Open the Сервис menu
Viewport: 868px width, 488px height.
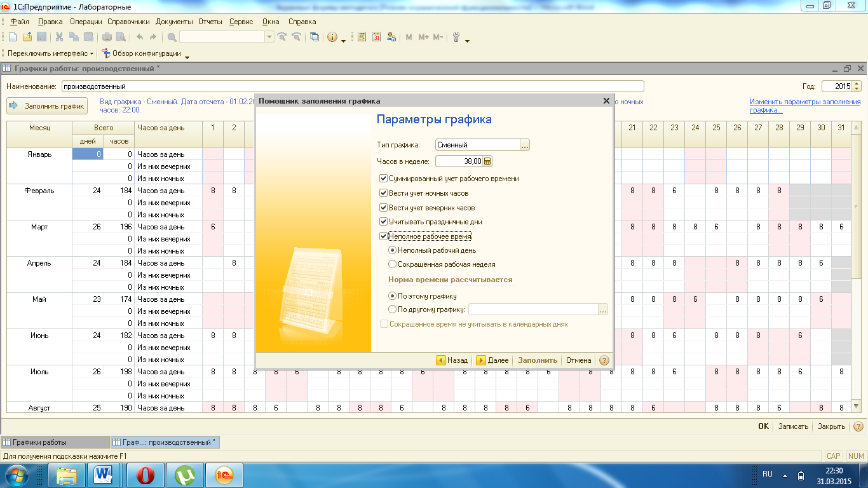241,22
